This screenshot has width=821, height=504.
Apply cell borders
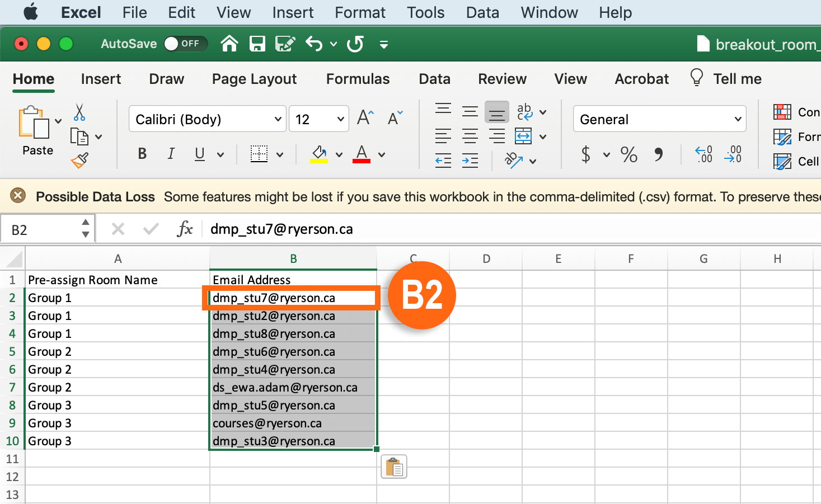259,154
